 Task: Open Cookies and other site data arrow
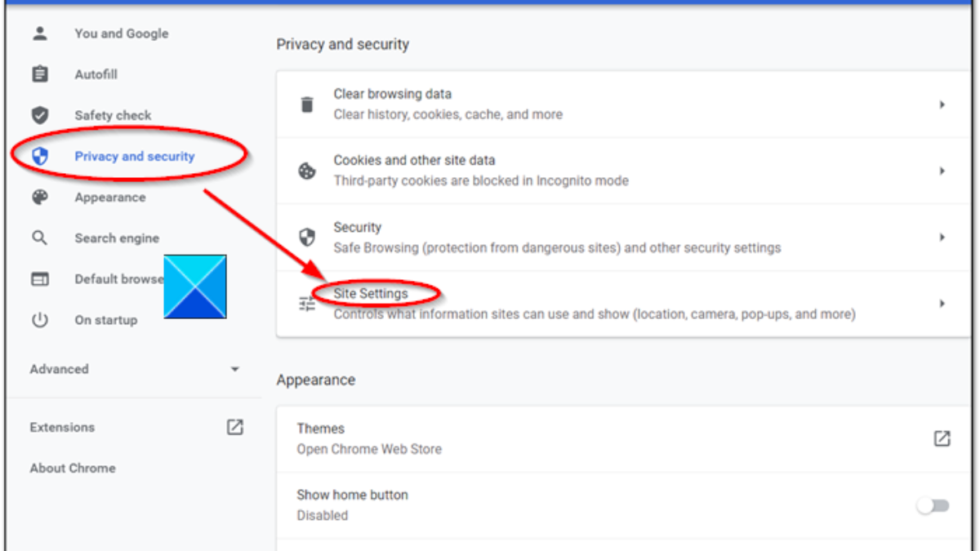942,171
